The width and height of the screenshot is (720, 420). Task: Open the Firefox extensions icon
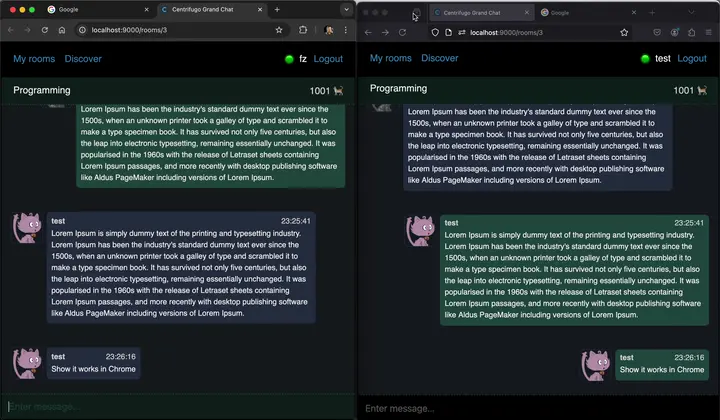tap(692, 33)
